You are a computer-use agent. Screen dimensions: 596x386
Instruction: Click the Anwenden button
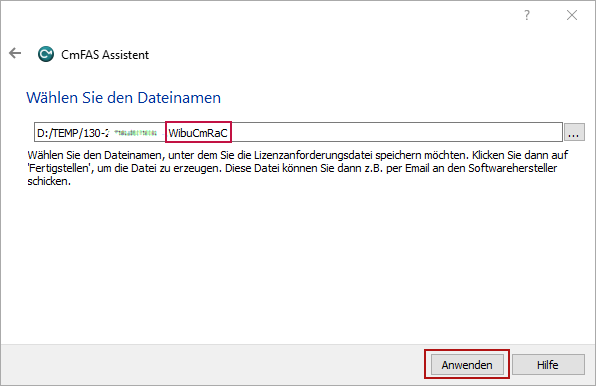pos(467,365)
